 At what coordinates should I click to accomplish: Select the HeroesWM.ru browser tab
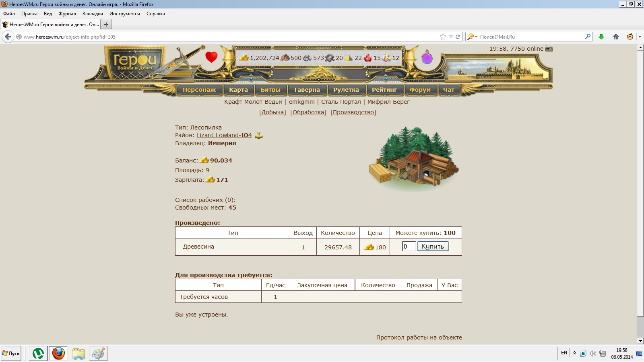click(x=51, y=25)
